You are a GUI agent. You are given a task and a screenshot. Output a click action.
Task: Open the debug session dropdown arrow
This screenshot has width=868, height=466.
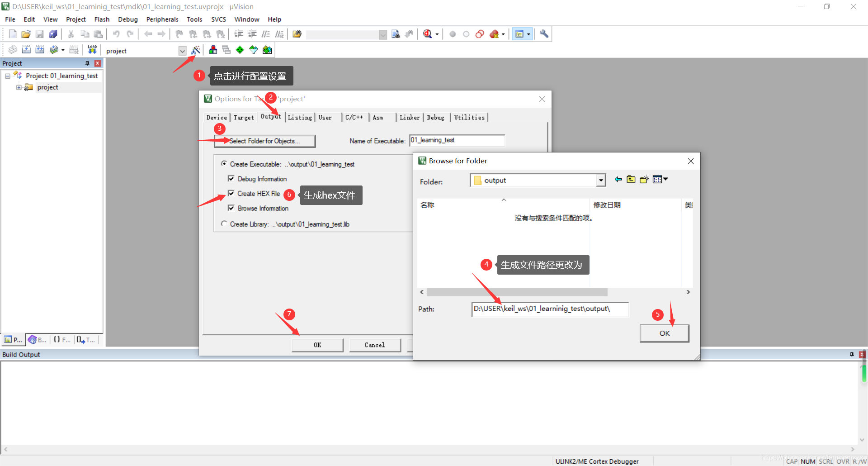(x=437, y=34)
